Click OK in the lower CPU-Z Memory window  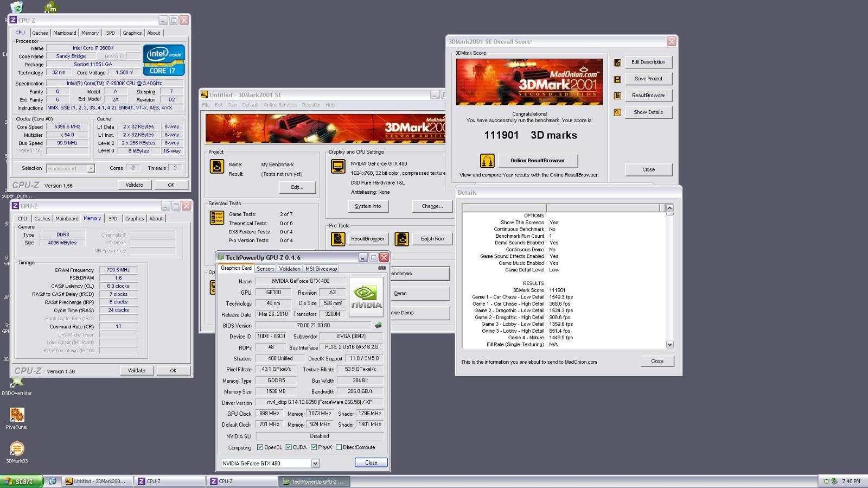click(173, 371)
